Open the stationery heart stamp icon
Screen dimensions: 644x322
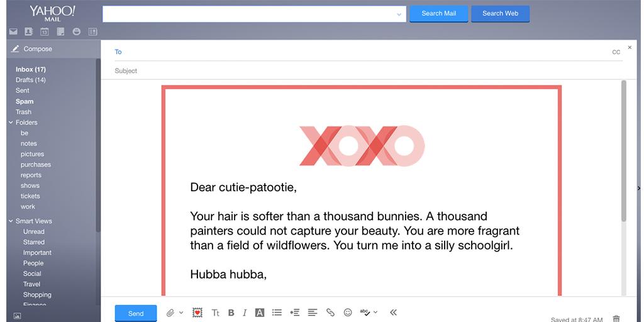[197, 313]
